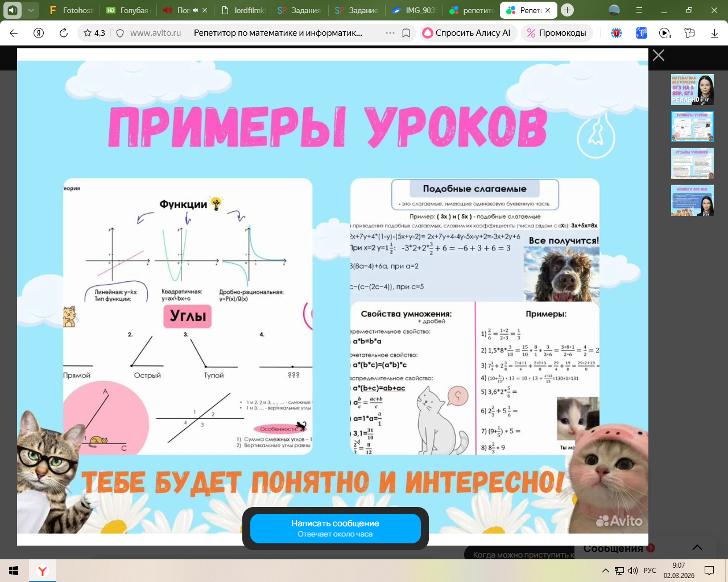
Task: Mute the sound in the playing tab
Action: [195, 10]
